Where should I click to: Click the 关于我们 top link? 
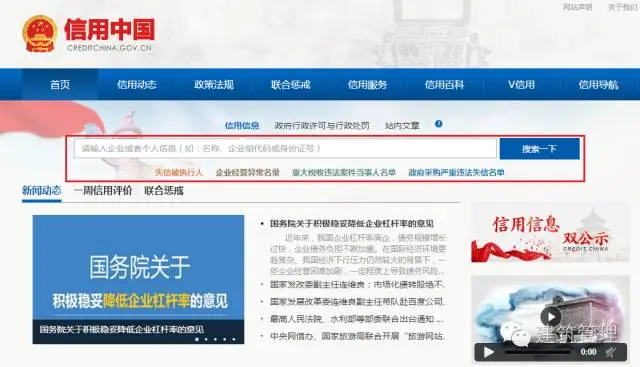[622, 7]
